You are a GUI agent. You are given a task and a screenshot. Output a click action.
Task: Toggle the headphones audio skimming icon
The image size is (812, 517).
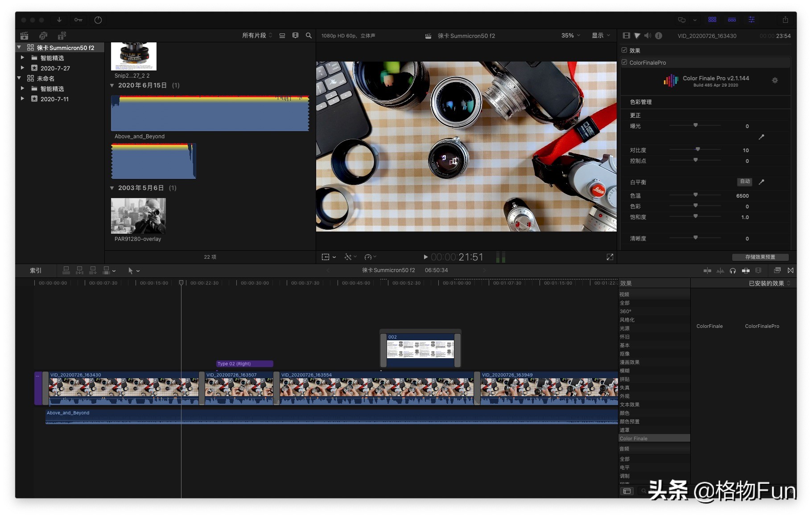click(733, 271)
